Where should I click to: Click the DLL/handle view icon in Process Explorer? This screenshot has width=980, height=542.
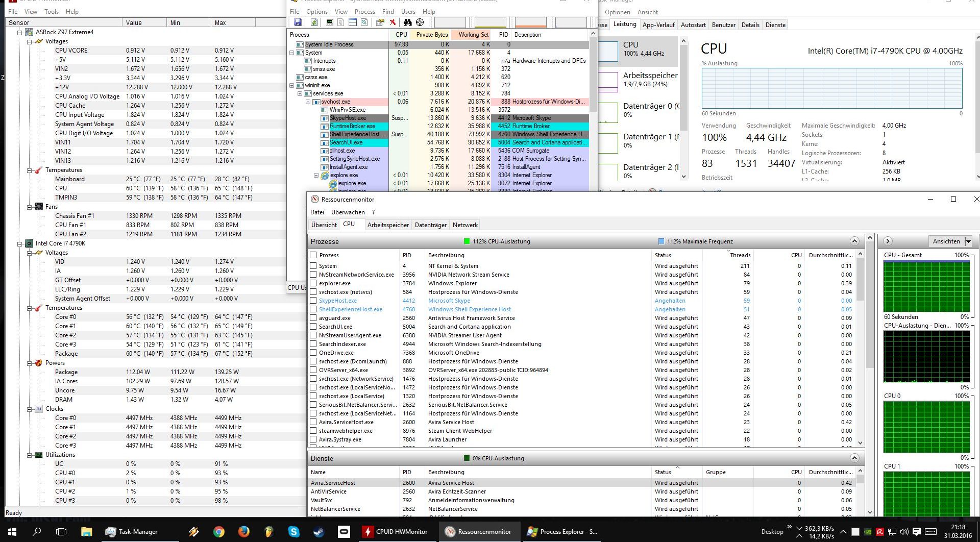tap(364, 22)
